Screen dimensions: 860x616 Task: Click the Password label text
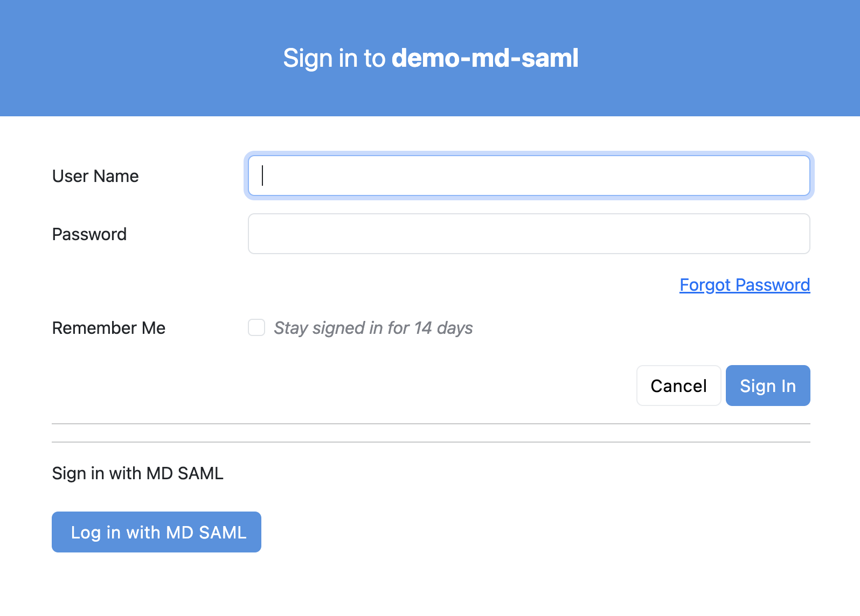tap(89, 234)
